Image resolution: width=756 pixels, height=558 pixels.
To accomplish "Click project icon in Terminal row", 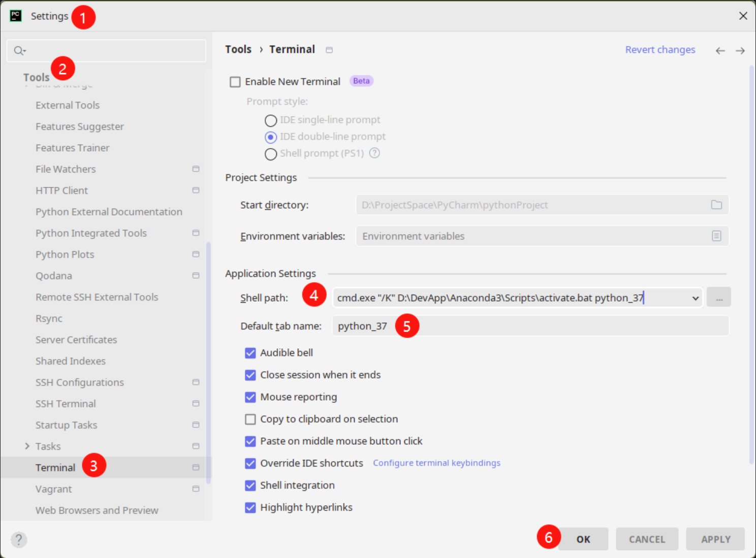I will click(196, 467).
